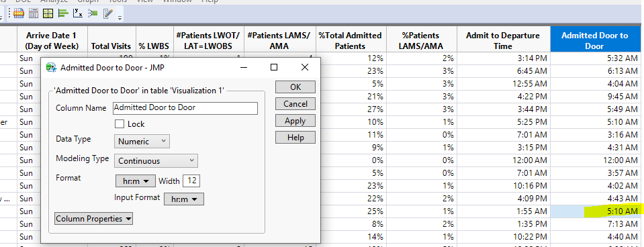Expand toolbar overflow arrow after pencil icon
Screen dimensions: 644x247
pos(120,17)
